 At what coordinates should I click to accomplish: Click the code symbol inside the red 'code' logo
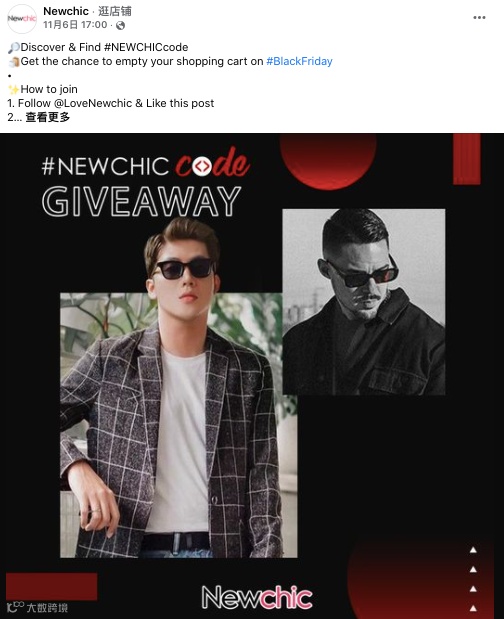pos(201,166)
